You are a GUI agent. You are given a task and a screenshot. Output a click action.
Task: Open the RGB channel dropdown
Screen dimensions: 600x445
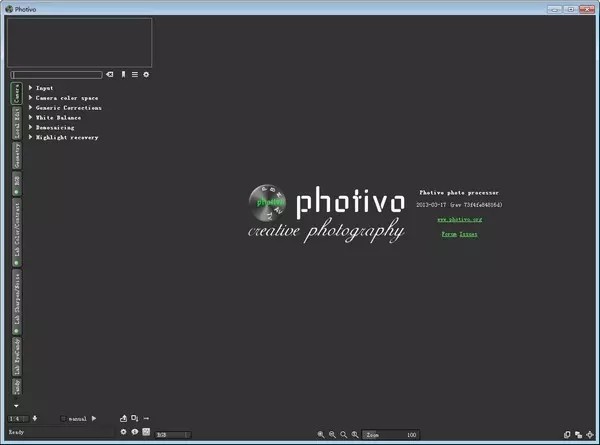[173, 435]
